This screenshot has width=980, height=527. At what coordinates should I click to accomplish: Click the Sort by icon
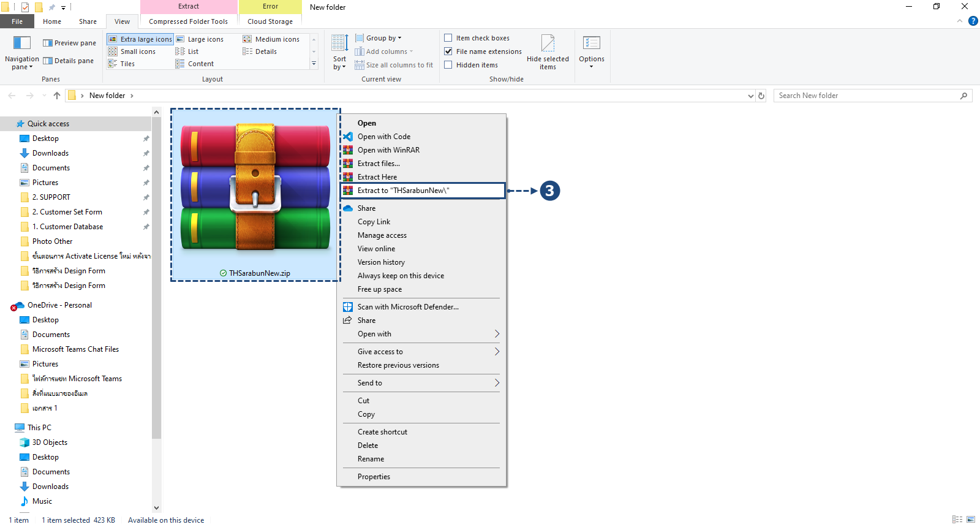[339, 44]
